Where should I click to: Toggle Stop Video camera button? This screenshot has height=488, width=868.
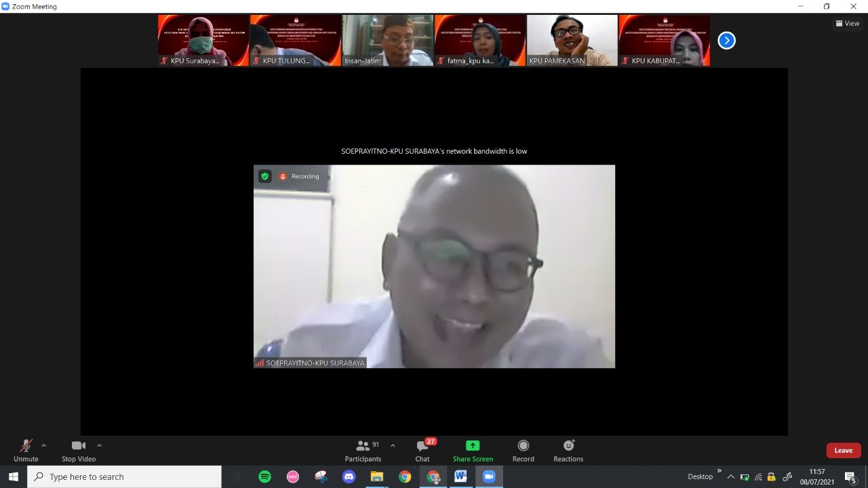click(78, 446)
